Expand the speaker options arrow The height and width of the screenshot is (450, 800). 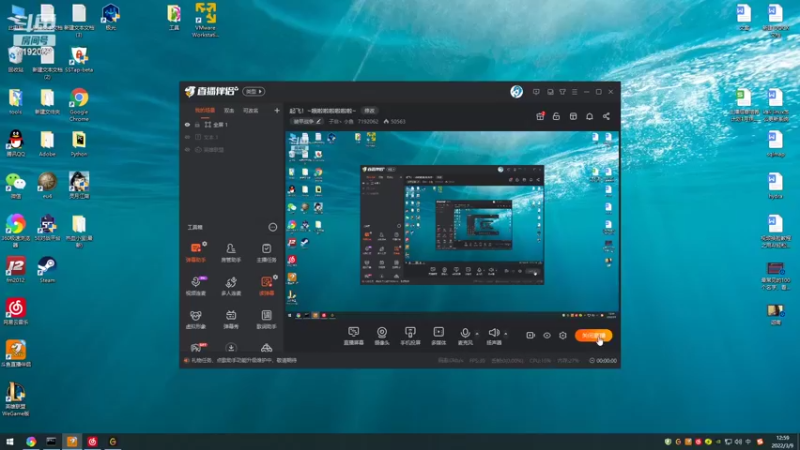point(506,334)
